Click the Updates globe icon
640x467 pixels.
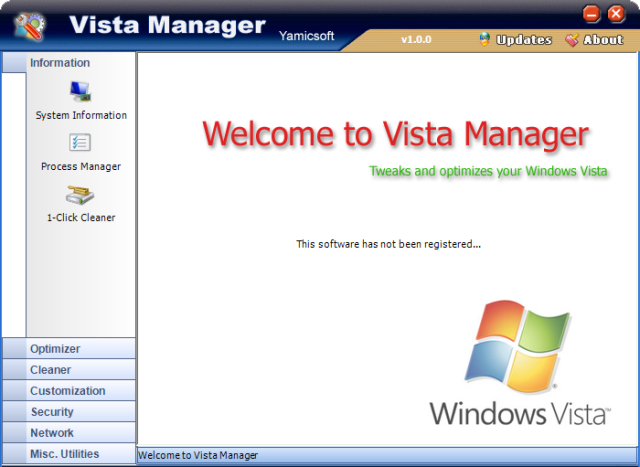[484, 40]
